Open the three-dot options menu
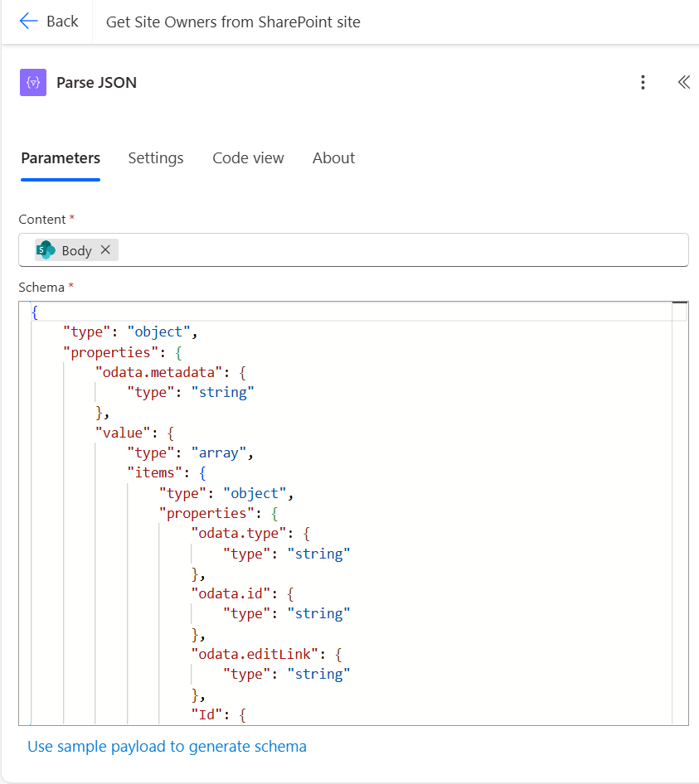The width and height of the screenshot is (699, 784). pos(643,82)
